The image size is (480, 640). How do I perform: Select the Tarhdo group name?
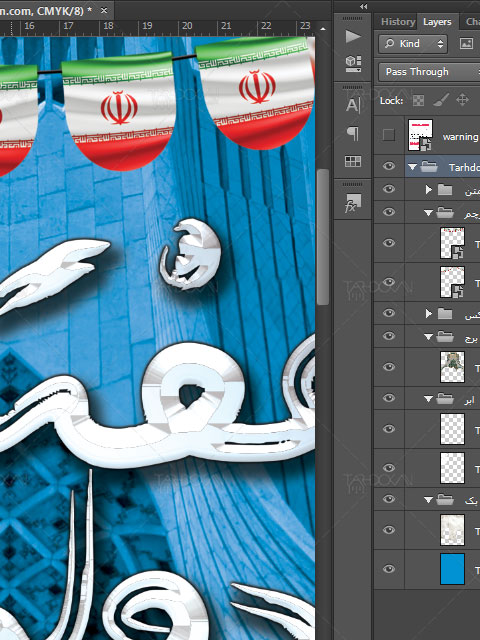[464, 167]
